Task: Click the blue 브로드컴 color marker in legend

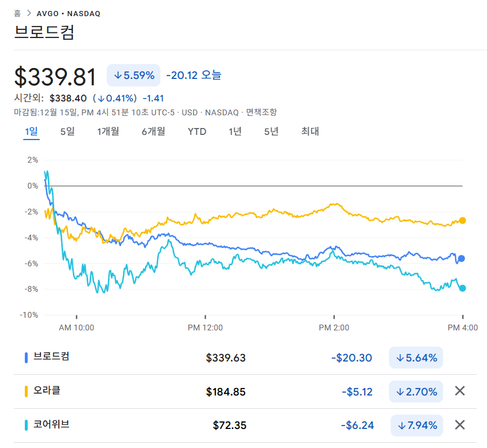Action: coord(27,357)
